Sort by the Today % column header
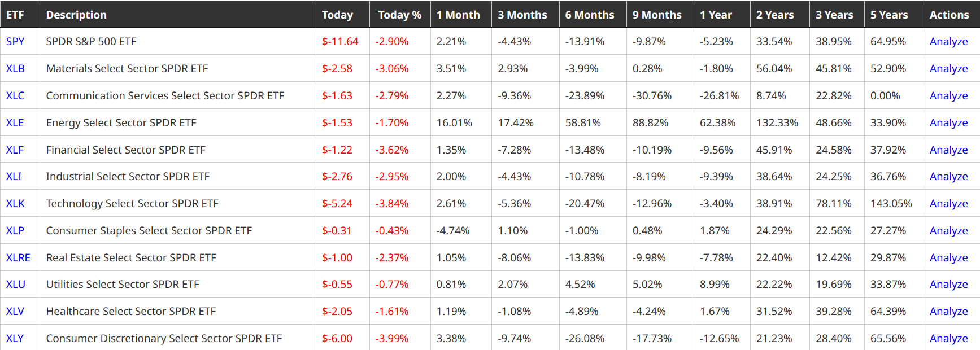Image resolution: width=980 pixels, height=350 pixels. pos(399,15)
